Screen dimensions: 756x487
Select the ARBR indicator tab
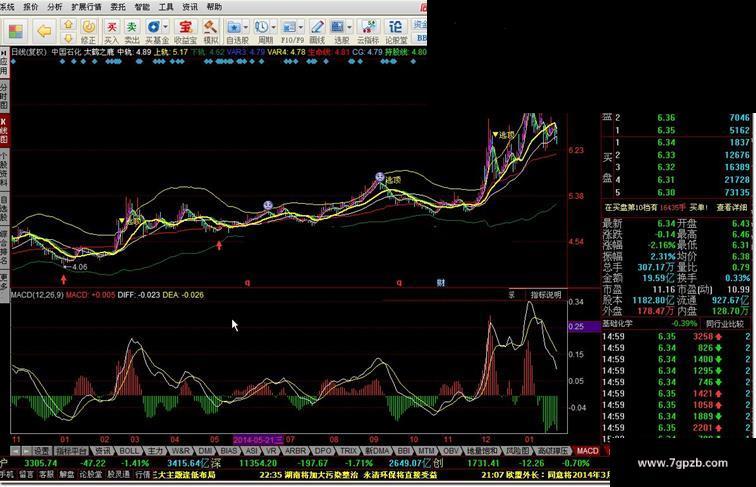tap(295, 451)
